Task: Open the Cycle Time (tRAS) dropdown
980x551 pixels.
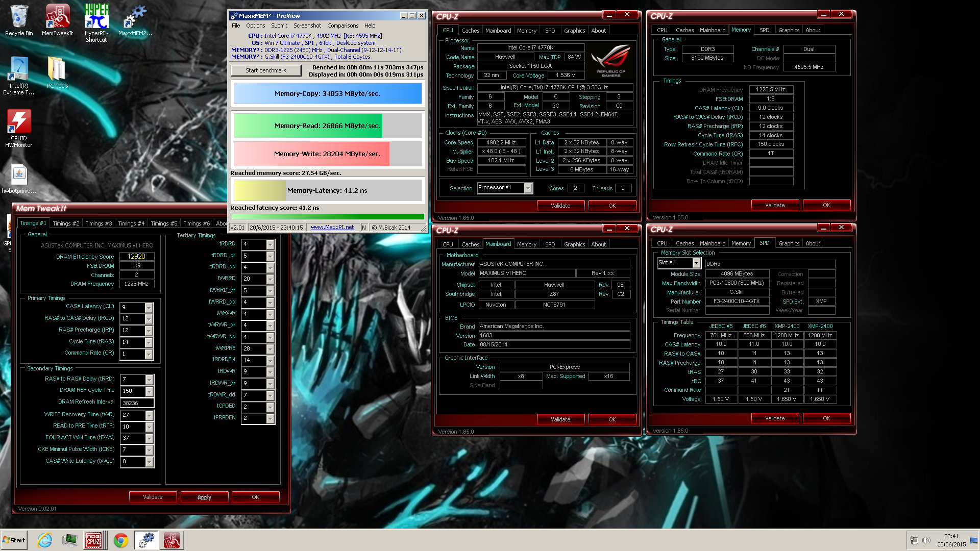Action: click(149, 342)
